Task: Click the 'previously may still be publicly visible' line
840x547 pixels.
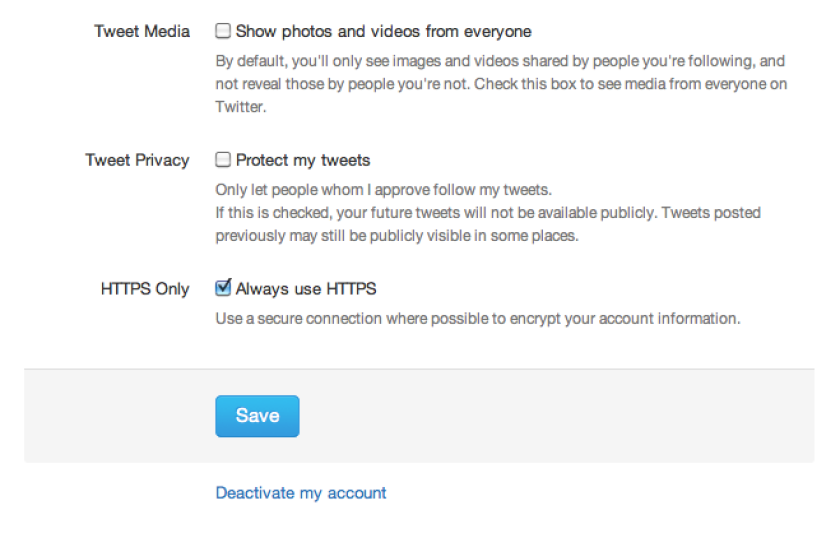Action: tap(397, 236)
